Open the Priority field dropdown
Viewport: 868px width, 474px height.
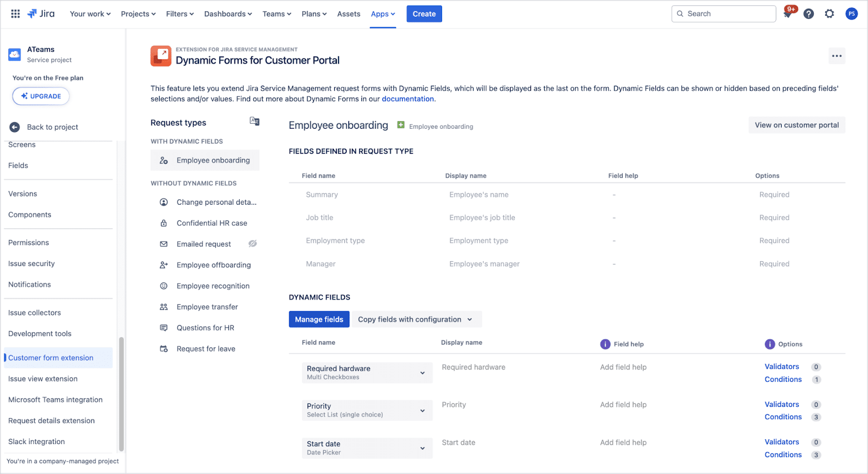coord(367,410)
